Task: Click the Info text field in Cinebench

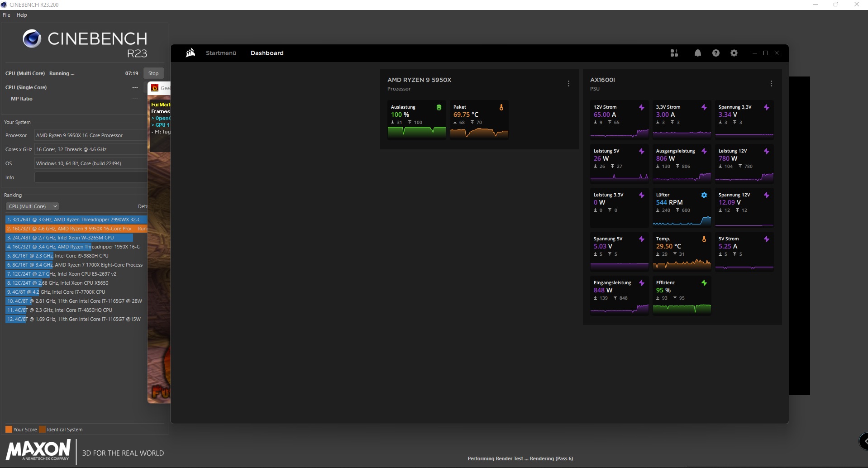Action: (90, 177)
